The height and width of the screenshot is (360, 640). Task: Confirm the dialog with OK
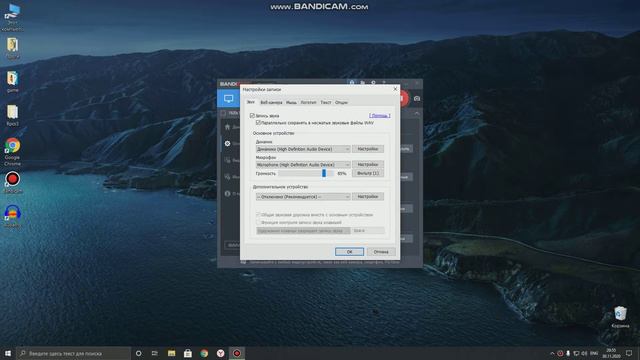[x=349, y=252]
